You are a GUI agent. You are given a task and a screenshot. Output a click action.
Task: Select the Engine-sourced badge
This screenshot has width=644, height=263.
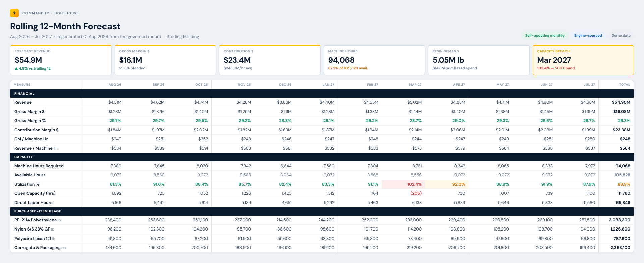[x=588, y=35]
